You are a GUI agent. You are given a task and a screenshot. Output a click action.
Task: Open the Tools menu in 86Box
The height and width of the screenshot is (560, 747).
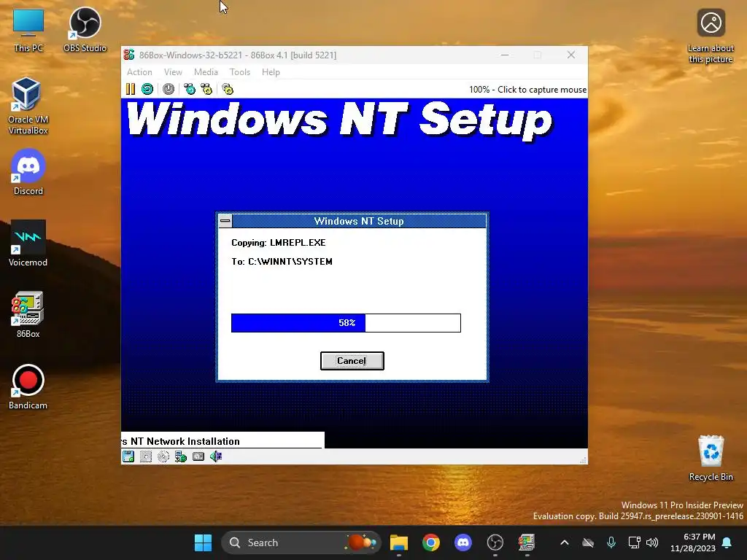tap(239, 72)
